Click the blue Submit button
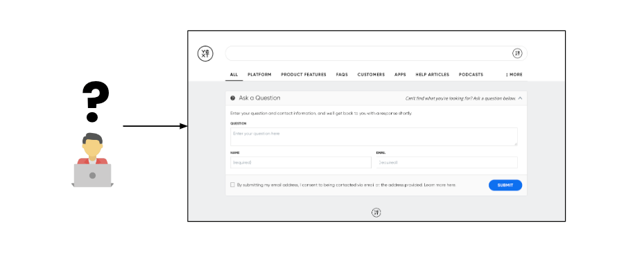This screenshot has height=257, width=644. [x=505, y=185]
